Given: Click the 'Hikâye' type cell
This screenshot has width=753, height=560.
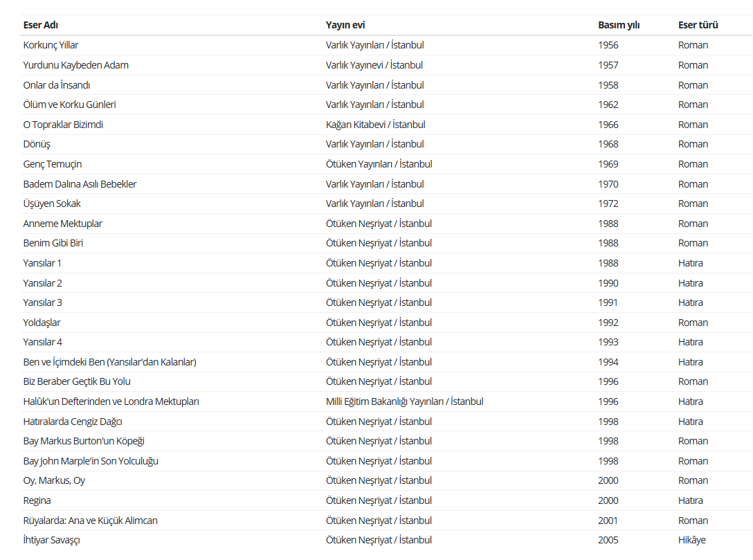Looking at the screenshot, I should [692, 540].
